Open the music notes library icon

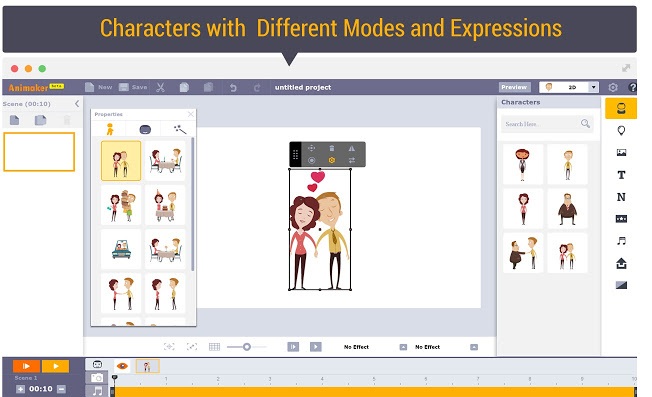click(621, 241)
